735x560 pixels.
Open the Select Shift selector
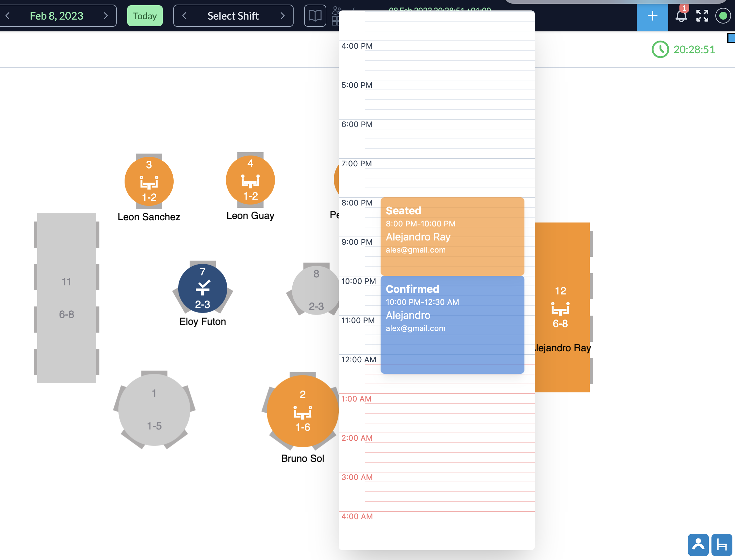coord(233,16)
